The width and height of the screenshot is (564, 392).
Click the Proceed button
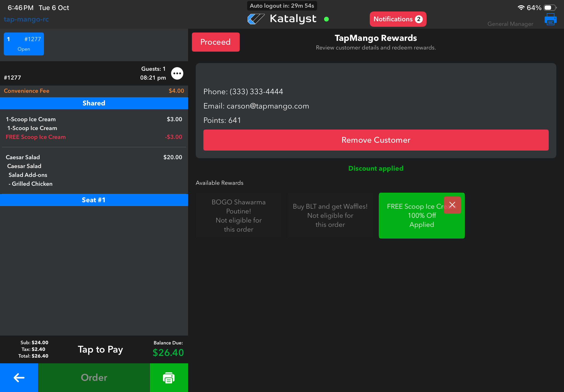pos(216,42)
